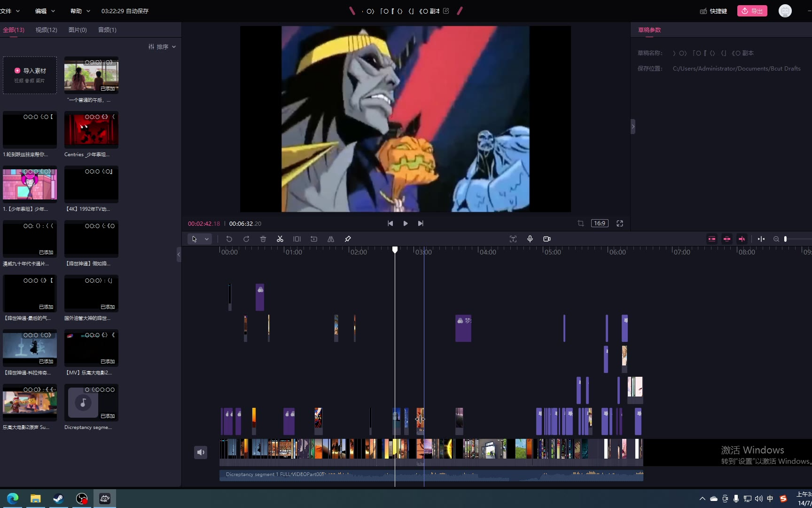Open the user avatar profile

[785, 11]
